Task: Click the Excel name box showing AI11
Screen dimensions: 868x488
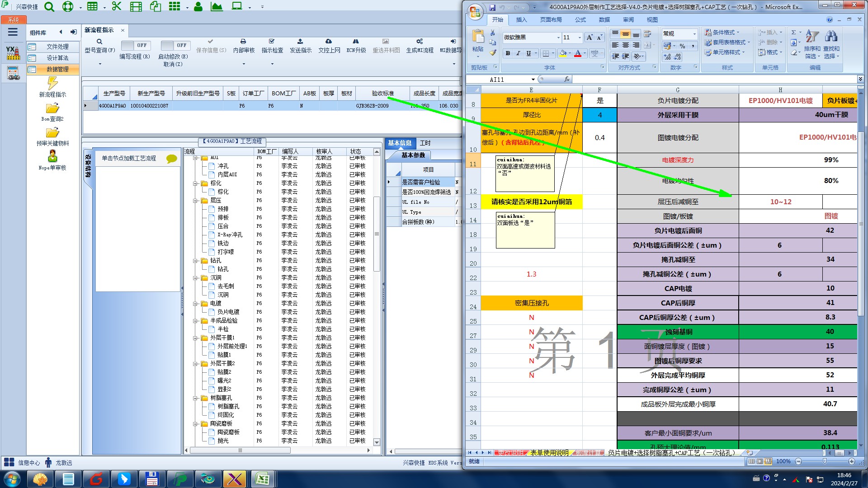Action: coord(497,80)
